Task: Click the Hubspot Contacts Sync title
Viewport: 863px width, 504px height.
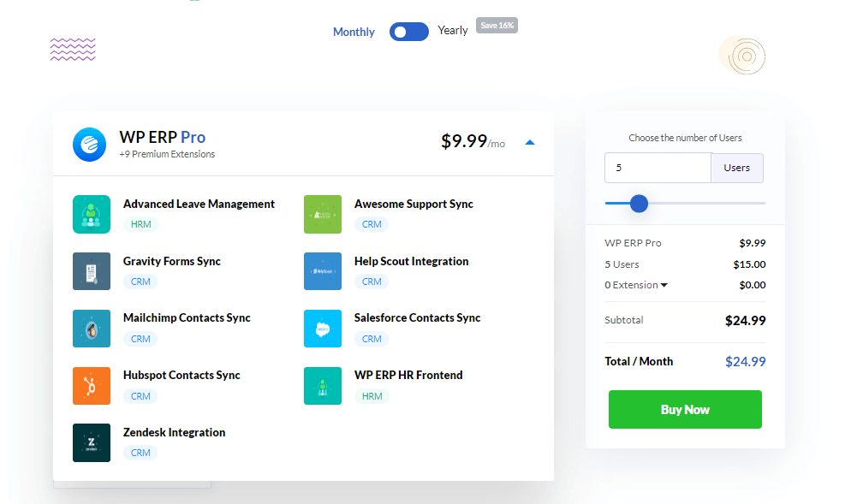Action: click(182, 376)
